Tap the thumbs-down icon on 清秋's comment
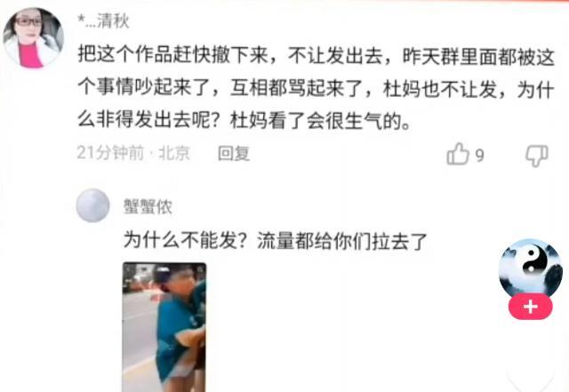Image resolution: width=569 pixels, height=392 pixels. (537, 156)
